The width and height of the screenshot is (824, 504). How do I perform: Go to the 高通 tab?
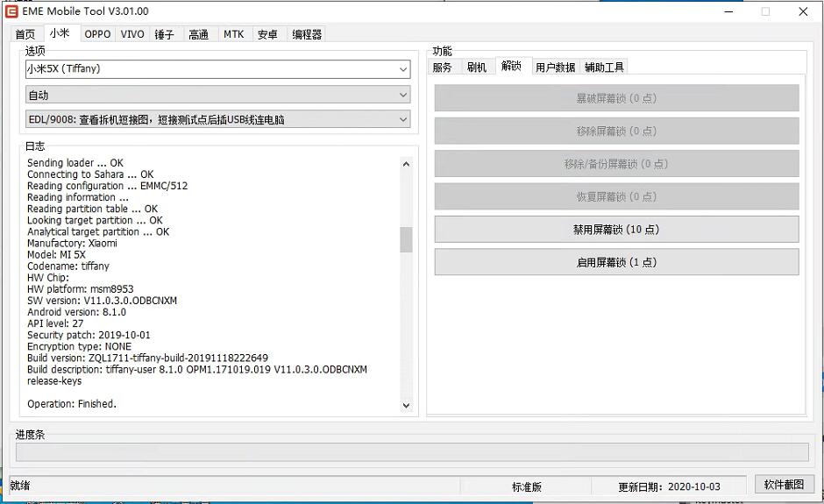click(199, 34)
